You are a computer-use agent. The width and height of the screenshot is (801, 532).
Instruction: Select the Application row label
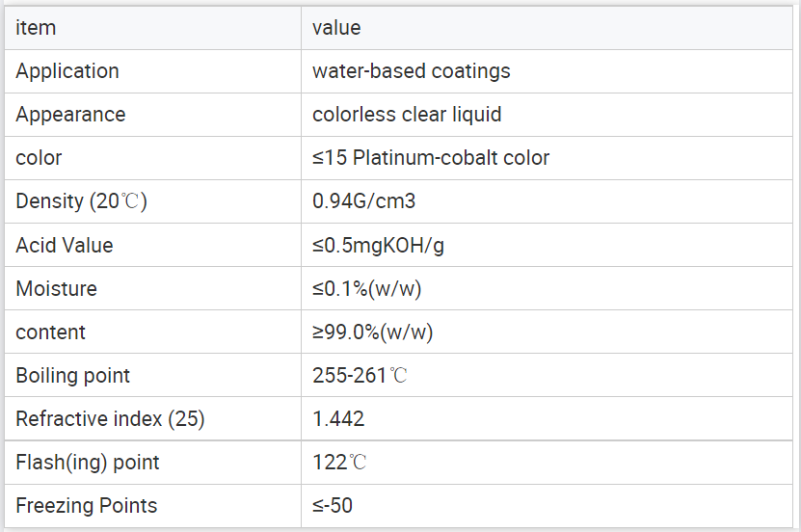pos(67,71)
